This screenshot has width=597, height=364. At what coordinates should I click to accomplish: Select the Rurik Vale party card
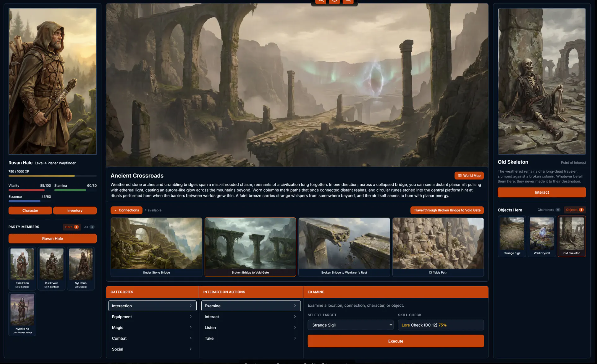[51, 269]
